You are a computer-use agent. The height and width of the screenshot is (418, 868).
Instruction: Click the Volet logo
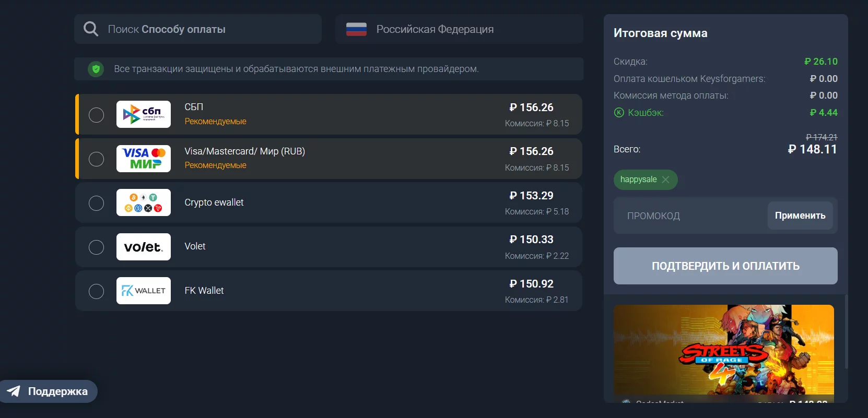[x=144, y=247]
